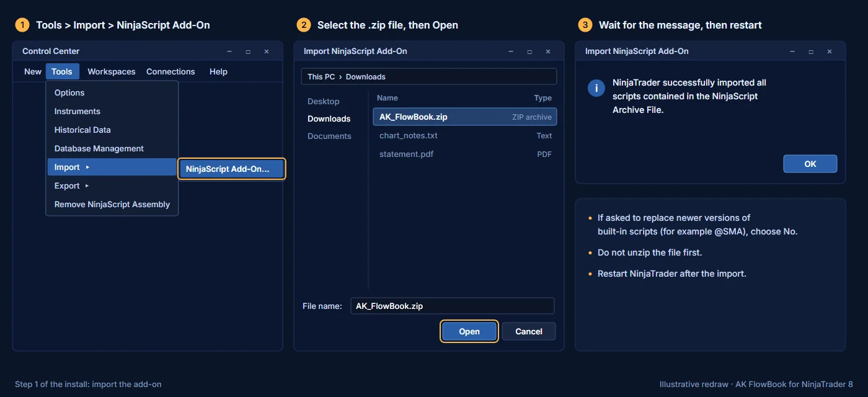This screenshot has height=397, width=868.
Task: Open Desktop in the folder sidebar
Action: (324, 101)
